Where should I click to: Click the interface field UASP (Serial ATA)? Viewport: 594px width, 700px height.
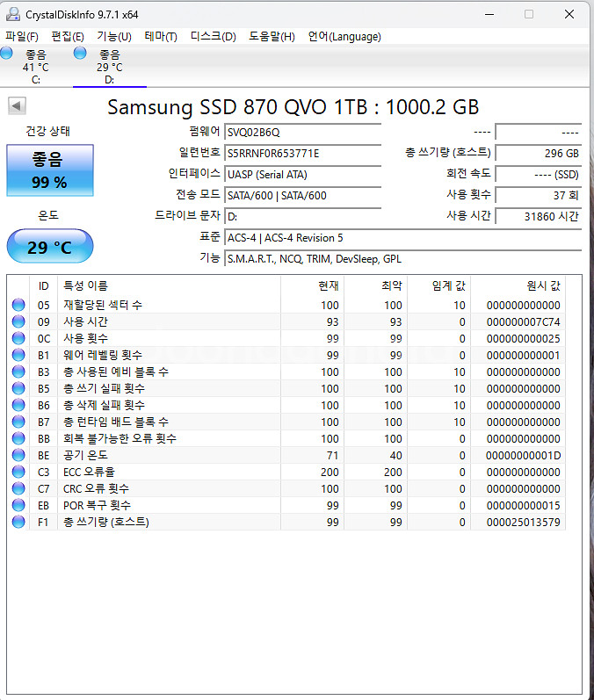point(302,175)
